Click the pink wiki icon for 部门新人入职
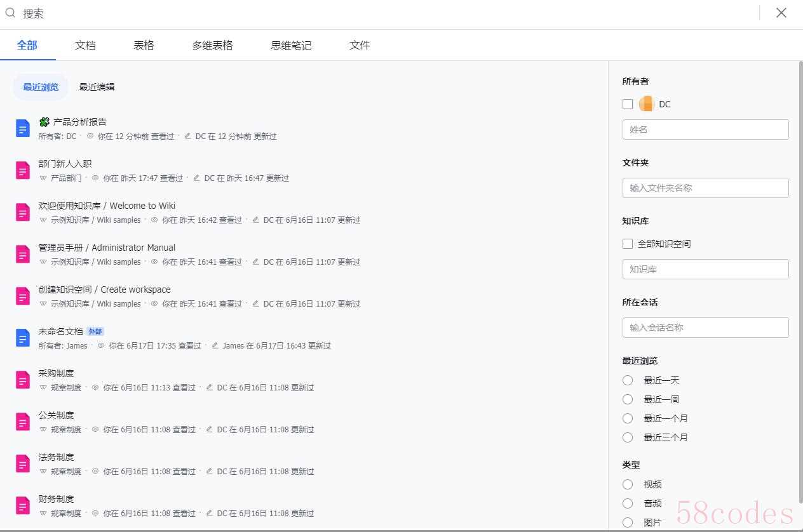The width and height of the screenshot is (803, 532). (23, 170)
